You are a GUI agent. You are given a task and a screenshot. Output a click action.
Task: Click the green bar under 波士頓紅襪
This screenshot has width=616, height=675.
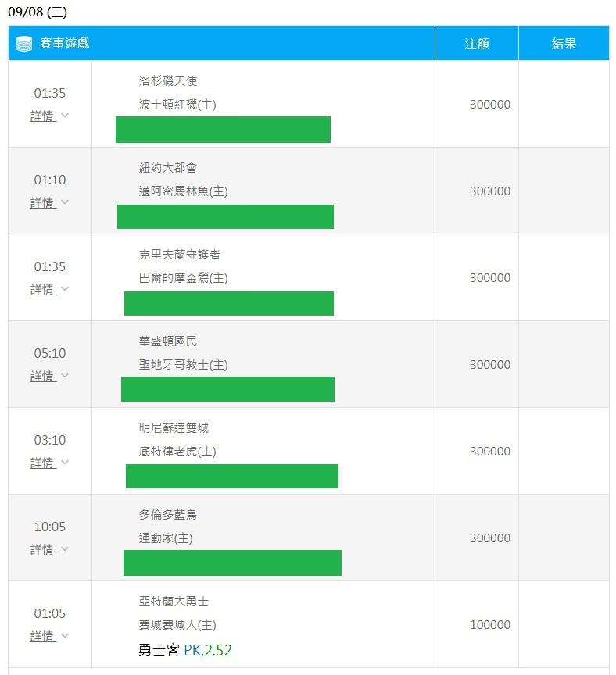tap(223, 130)
